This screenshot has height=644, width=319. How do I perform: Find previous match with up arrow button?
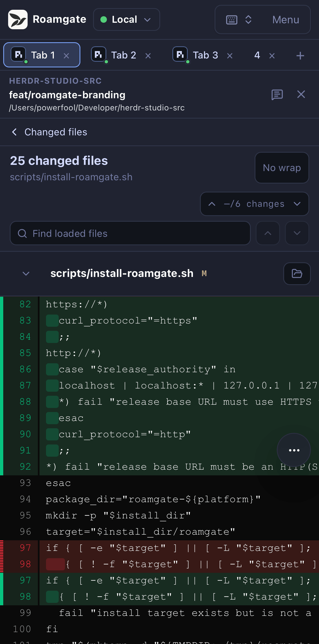(x=268, y=233)
